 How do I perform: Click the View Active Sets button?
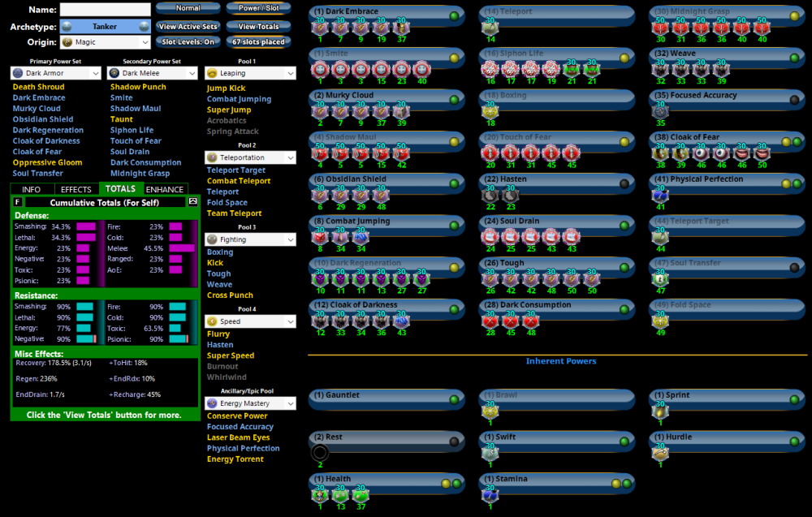pyautogui.click(x=188, y=26)
